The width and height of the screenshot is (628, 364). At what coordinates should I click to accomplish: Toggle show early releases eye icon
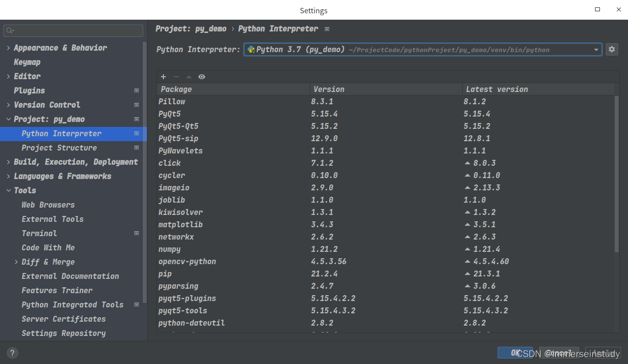(202, 77)
